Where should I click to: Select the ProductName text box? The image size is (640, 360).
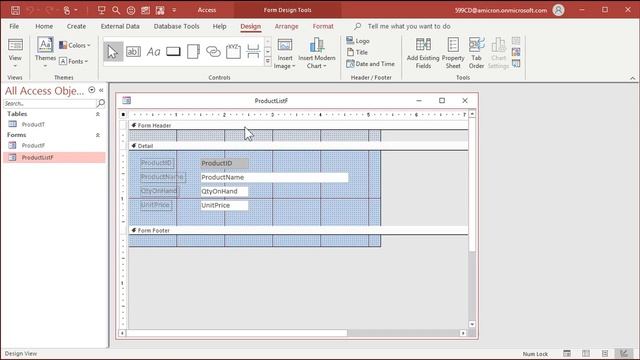pos(274,177)
